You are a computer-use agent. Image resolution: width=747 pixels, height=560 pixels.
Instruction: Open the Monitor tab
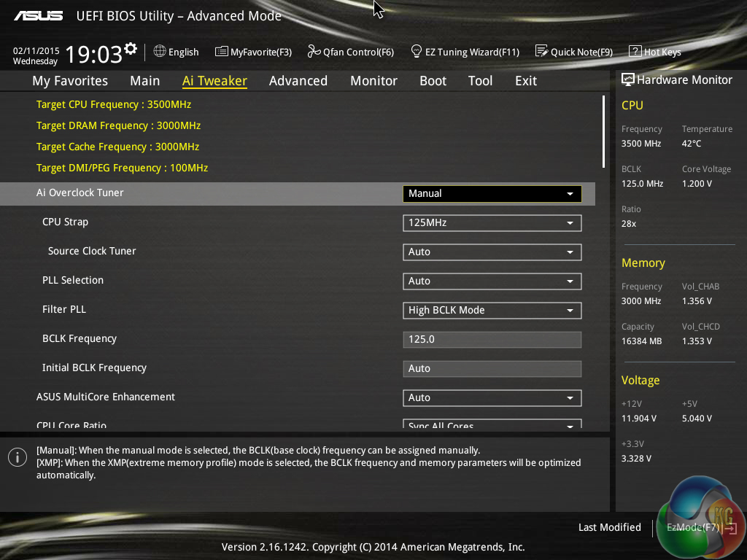[373, 81]
